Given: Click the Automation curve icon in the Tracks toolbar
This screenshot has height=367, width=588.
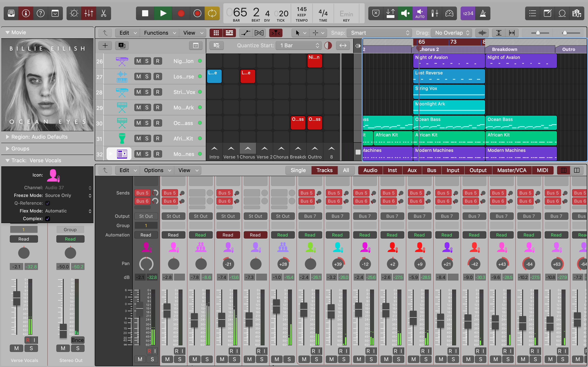Looking at the screenshot, I should tap(245, 33).
